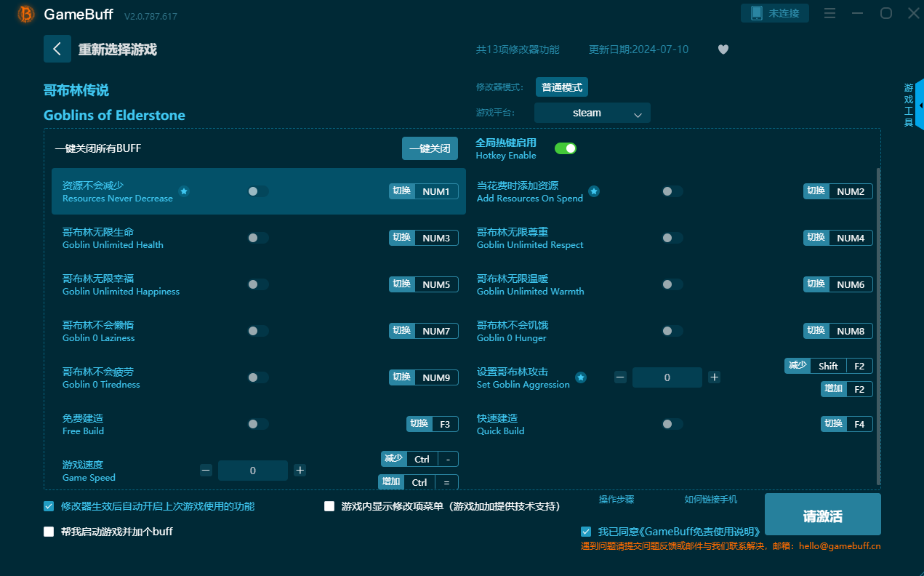This screenshot has height=576, width=924.
Task: Turn on Quick Build toggle
Action: 672,424
